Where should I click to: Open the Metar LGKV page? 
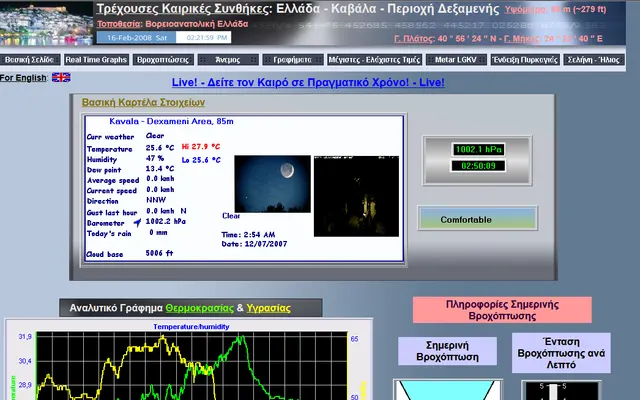tap(456, 60)
